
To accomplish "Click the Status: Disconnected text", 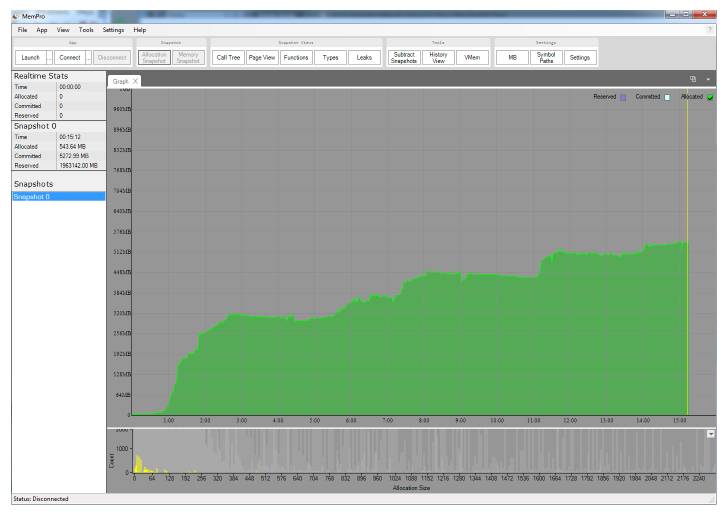I will click(41, 499).
